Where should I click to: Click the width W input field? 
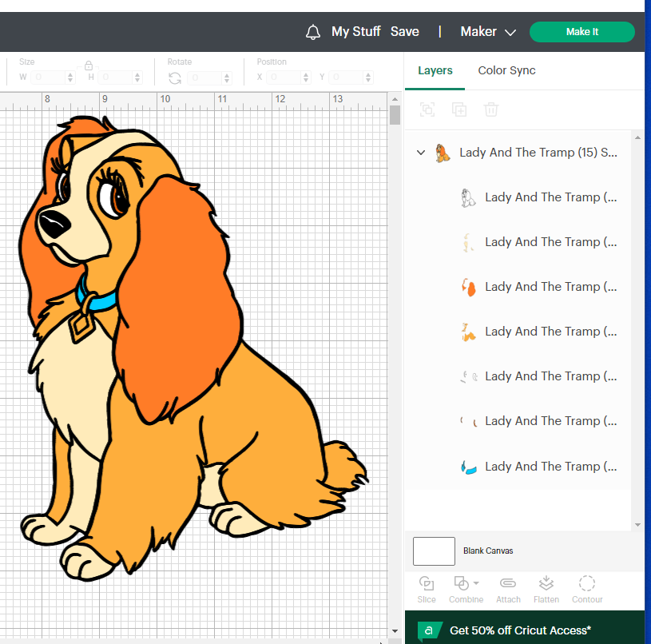point(49,78)
